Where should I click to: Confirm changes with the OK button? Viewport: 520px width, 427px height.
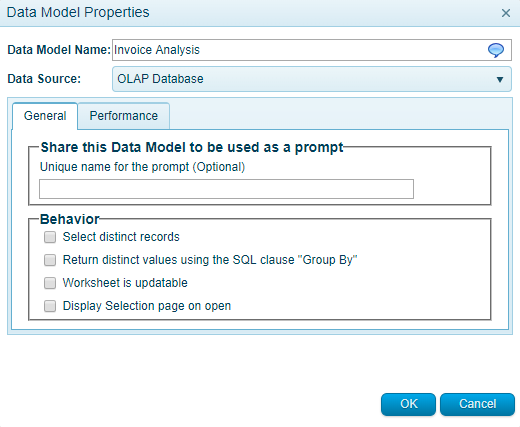[408, 404]
